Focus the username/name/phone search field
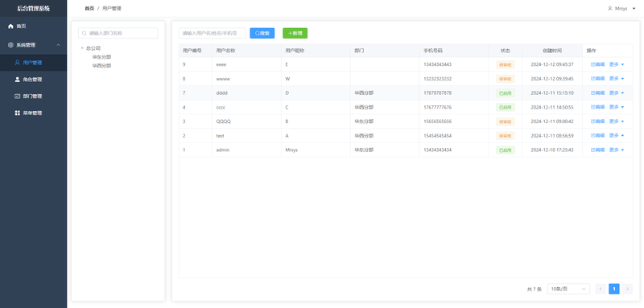Viewport: 644px width, 308px height. tap(212, 33)
